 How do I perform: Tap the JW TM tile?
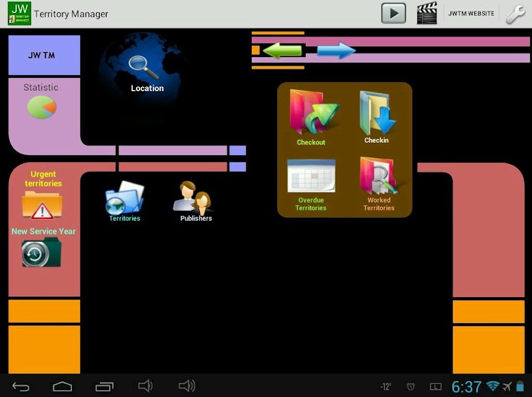tap(44, 55)
